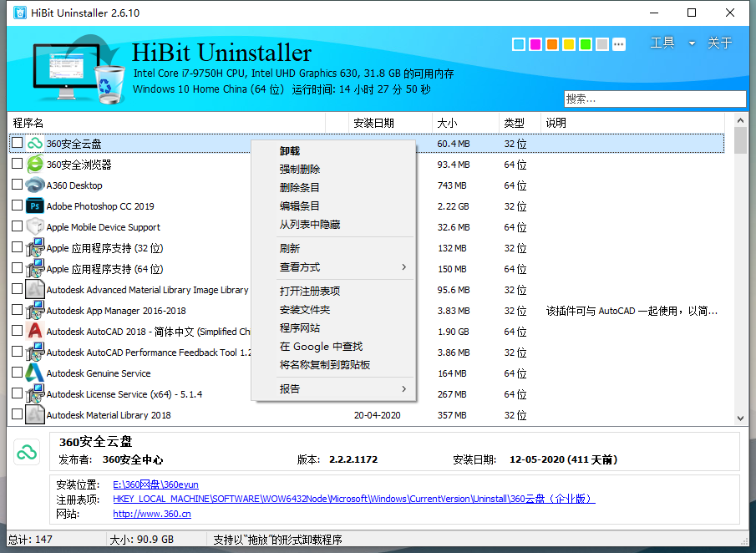
Task: Apply the yellow color theme swatch
Action: (569, 44)
